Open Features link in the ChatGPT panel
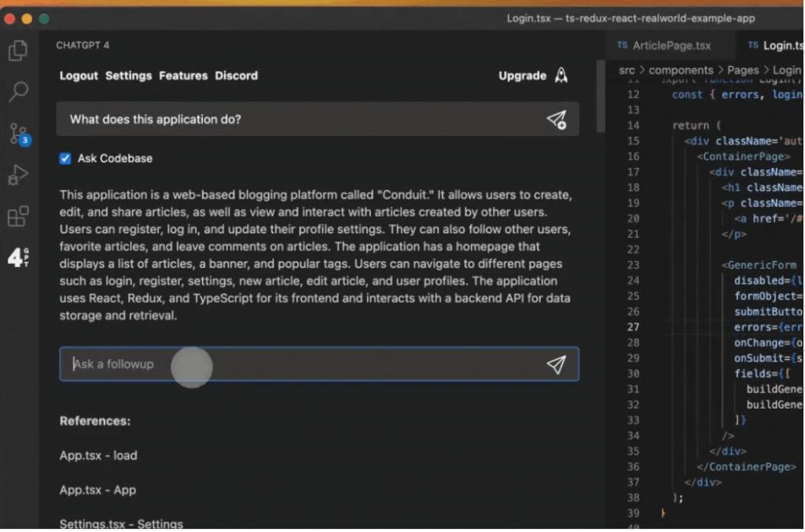This screenshot has width=805, height=532. click(183, 76)
